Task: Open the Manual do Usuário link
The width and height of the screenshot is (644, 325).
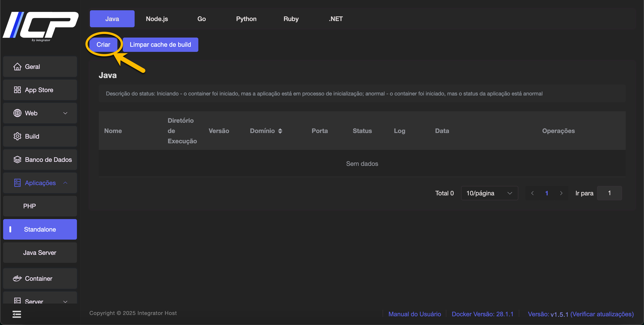Action: point(415,314)
